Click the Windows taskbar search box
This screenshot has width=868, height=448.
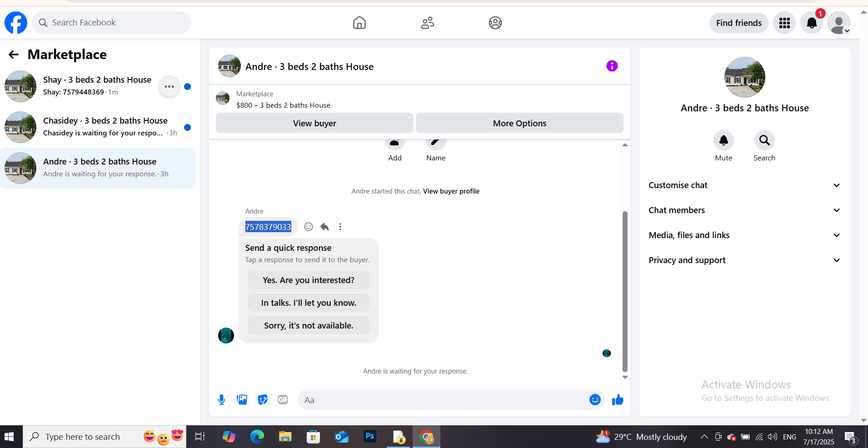tap(105, 437)
